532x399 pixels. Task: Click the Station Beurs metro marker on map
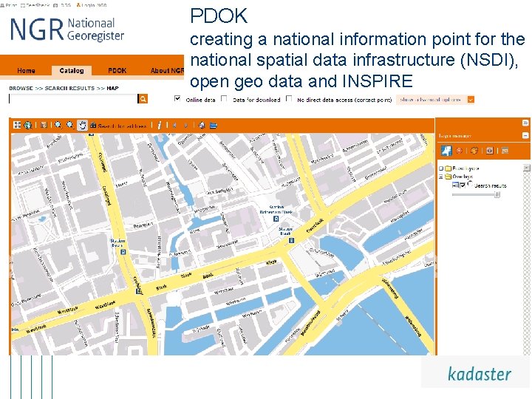(123, 252)
